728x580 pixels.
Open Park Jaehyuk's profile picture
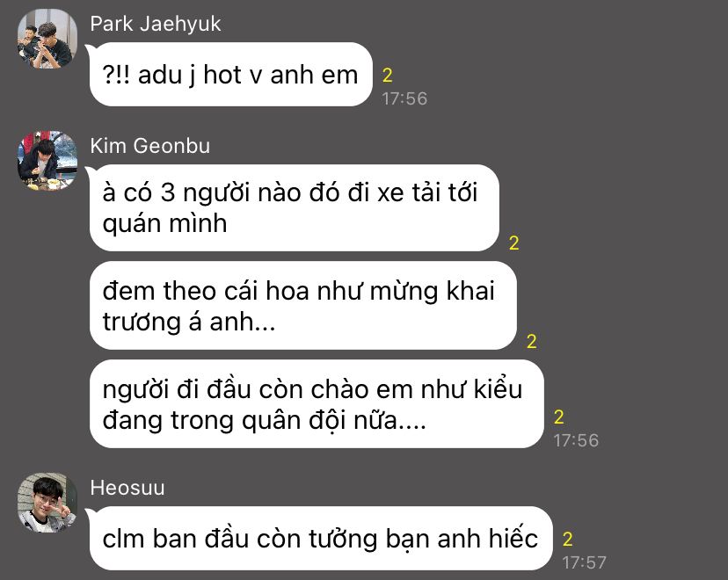(x=47, y=39)
